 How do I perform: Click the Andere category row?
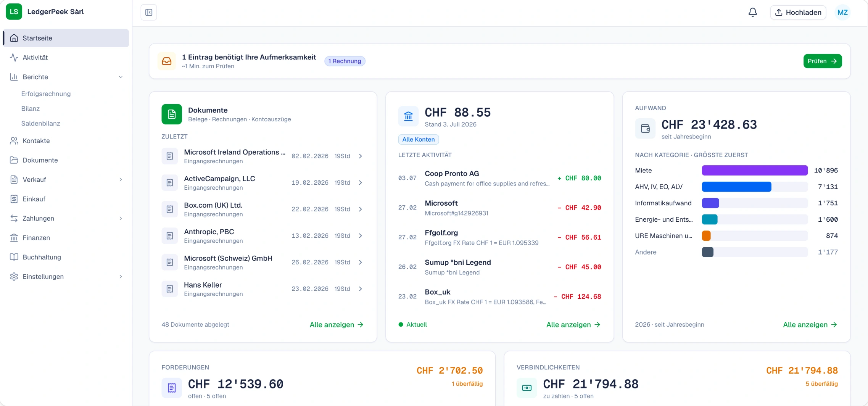click(x=736, y=252)
